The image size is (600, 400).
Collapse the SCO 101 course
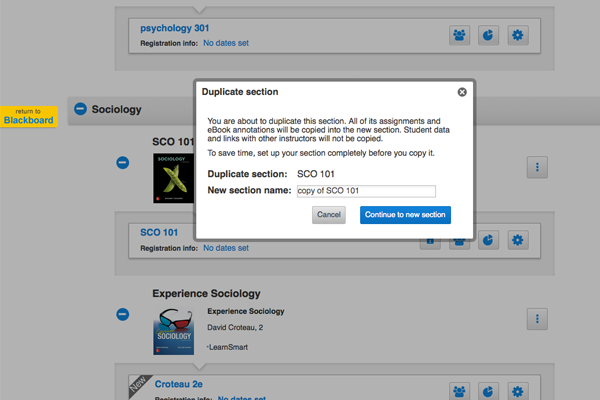tap(122, 162)
